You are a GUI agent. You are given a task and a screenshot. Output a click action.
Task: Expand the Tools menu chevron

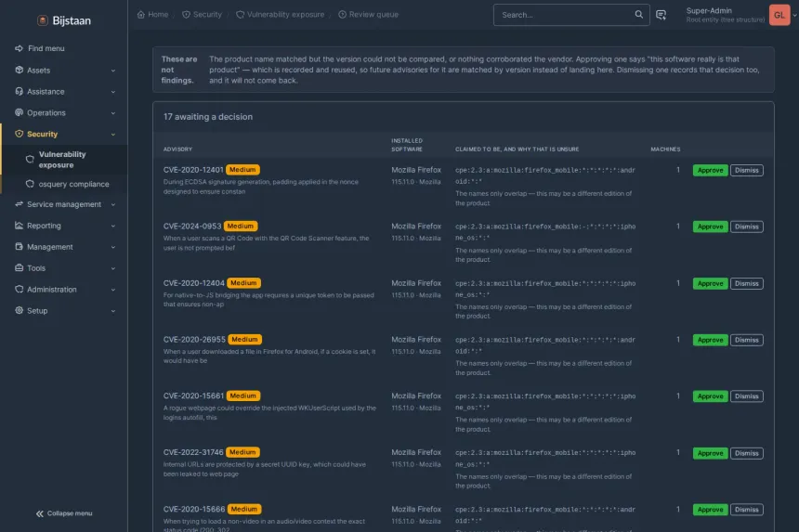113,268
